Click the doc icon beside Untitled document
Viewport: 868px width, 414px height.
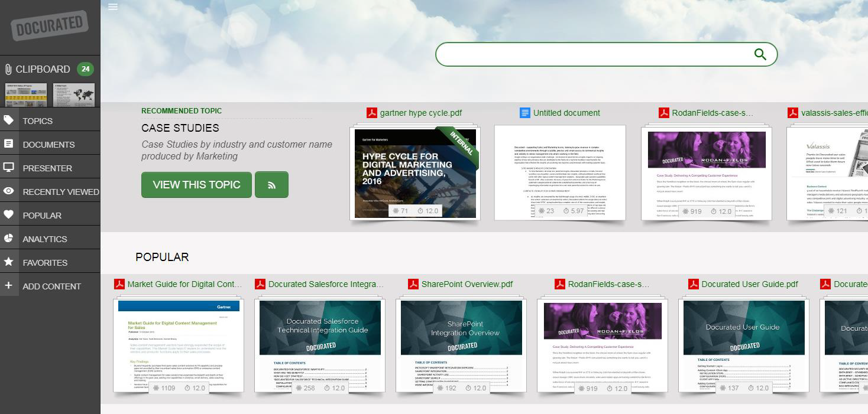click(x=525, y=113)
